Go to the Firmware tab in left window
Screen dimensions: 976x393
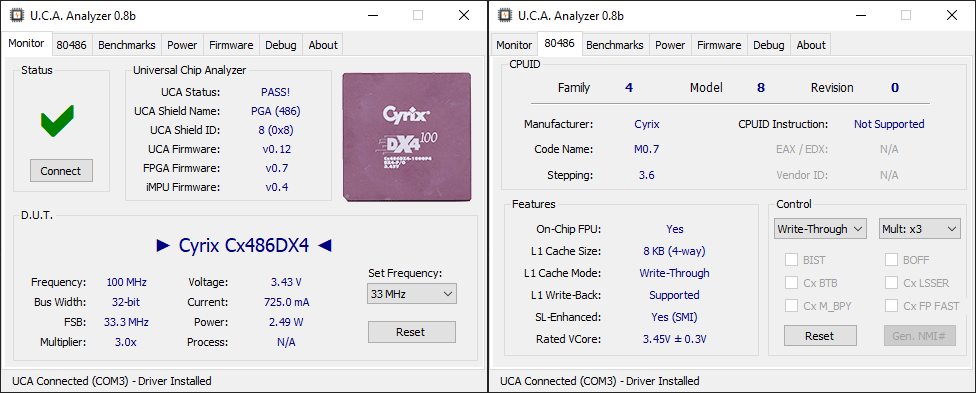click(231, 45)
